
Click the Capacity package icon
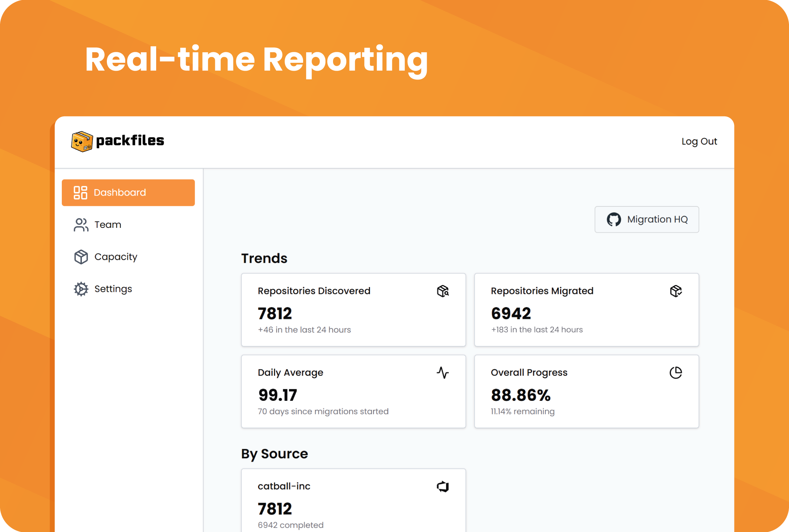tap(81, 256)
